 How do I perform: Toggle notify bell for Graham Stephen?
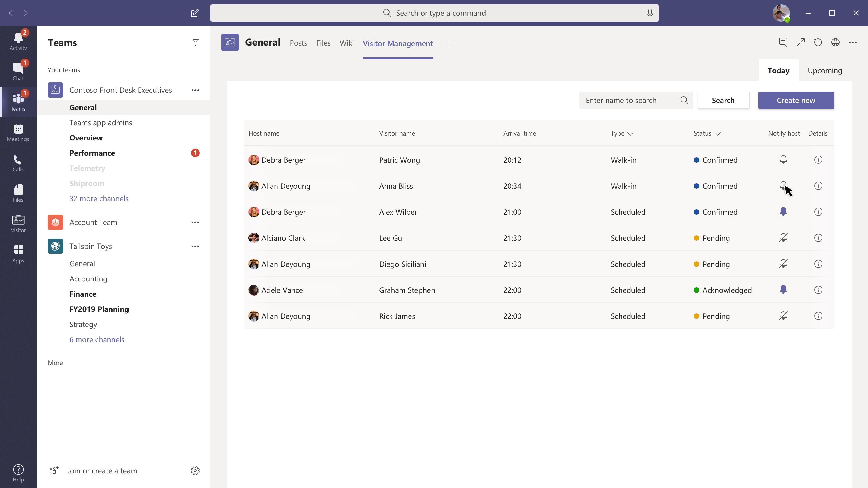click(x=783, y=290)
